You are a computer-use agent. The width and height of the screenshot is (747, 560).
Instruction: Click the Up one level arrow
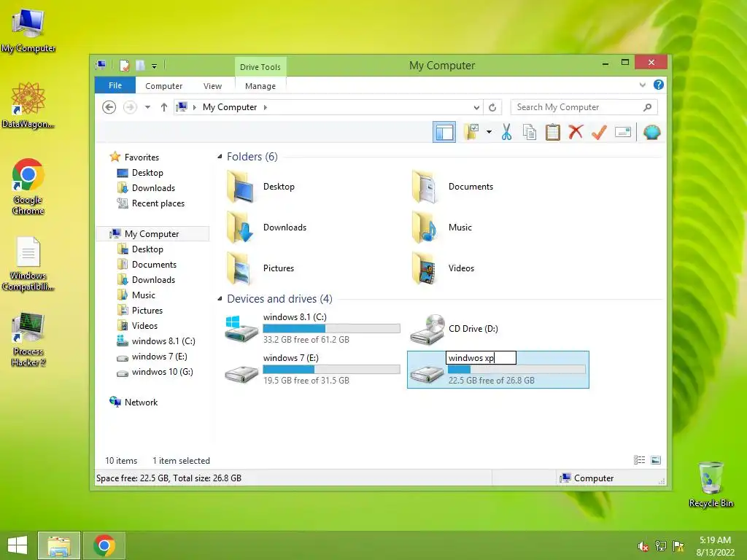(164, 107)
